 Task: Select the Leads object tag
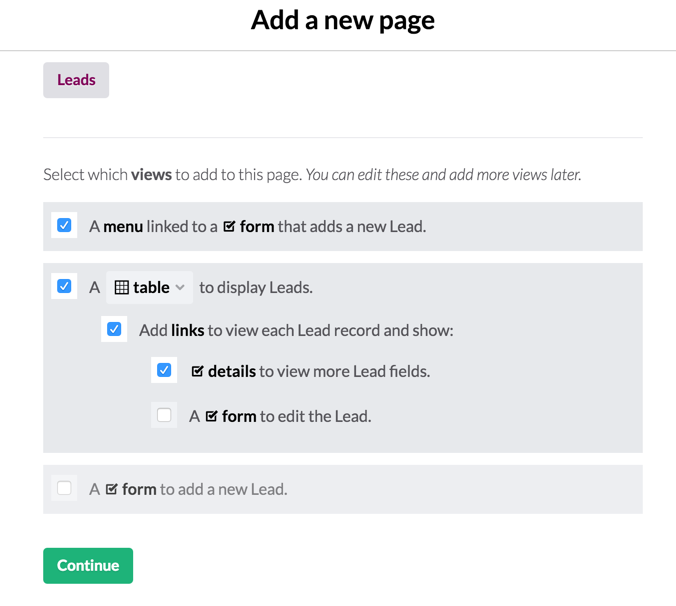[76, 80]
